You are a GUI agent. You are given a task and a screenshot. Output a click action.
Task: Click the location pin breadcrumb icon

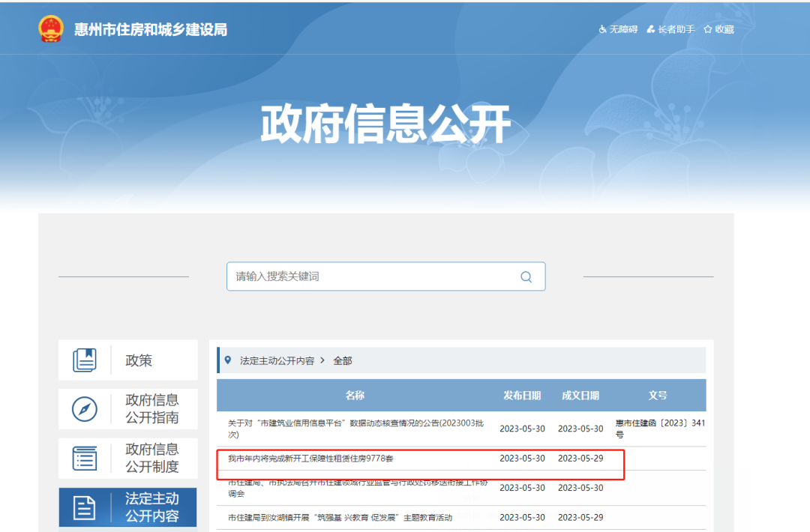point(228,360)
